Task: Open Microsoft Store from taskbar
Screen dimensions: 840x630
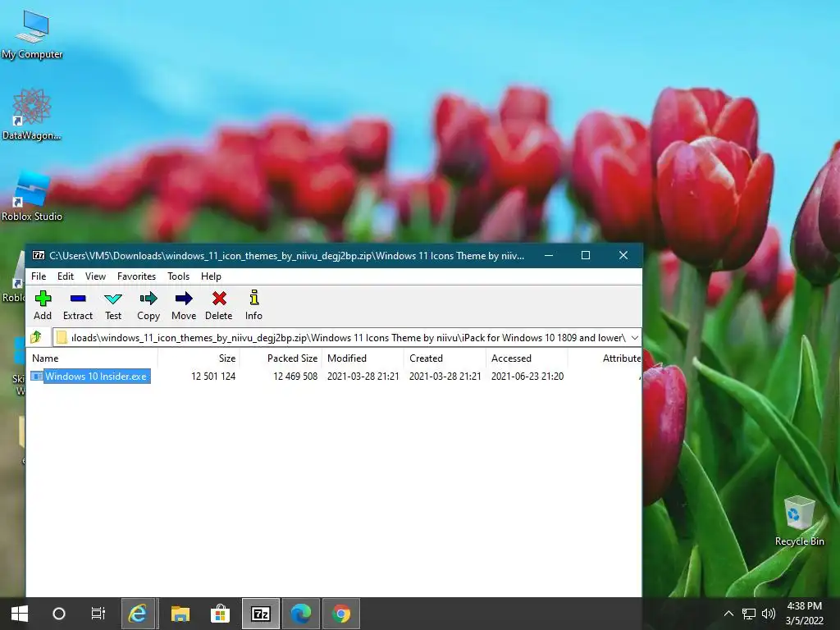Action: pyautogui.click(x=220, y=614)
